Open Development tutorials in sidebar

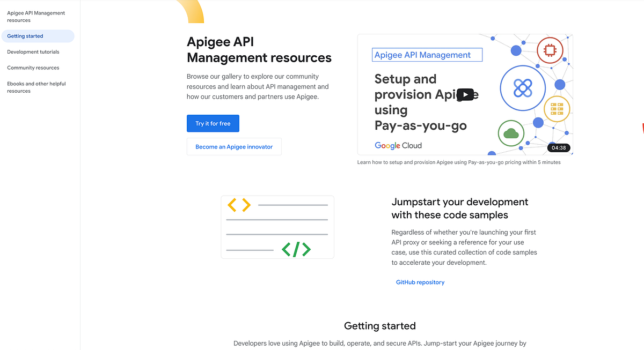(33, 52)
